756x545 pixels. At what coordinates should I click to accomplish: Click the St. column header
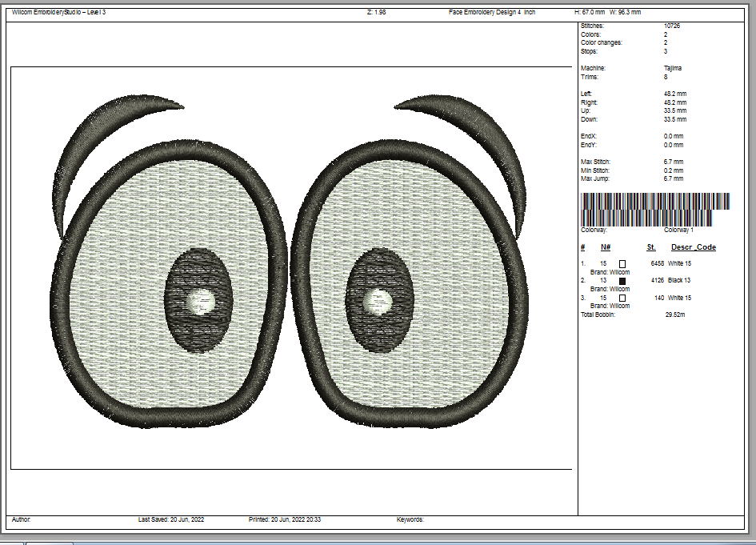(651, 247)
